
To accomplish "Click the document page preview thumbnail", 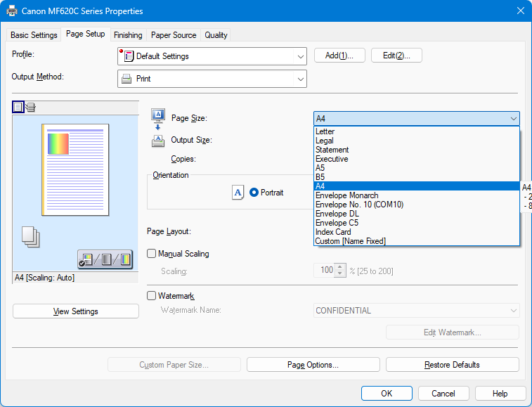I will [x=75, y=169].
